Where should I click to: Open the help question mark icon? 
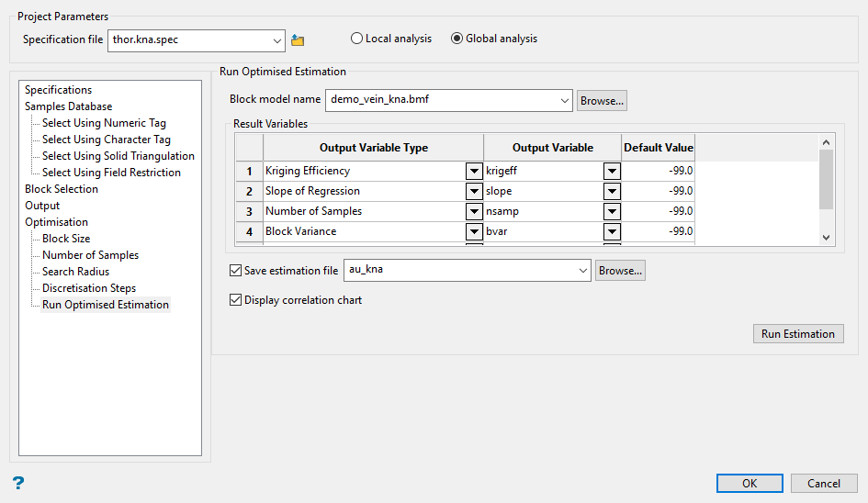tap(17, 483)
